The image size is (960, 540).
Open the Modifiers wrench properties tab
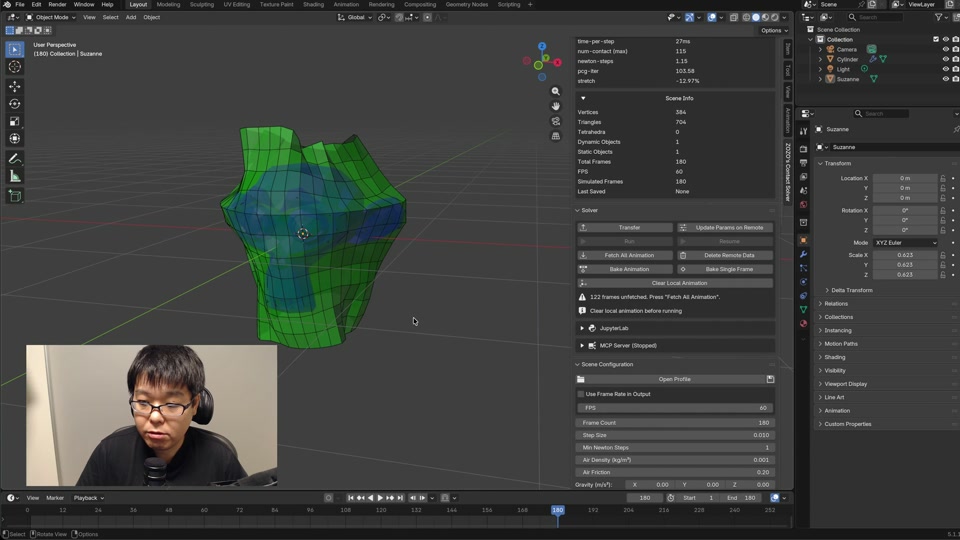pyautogui.click(x=803, y=254)
